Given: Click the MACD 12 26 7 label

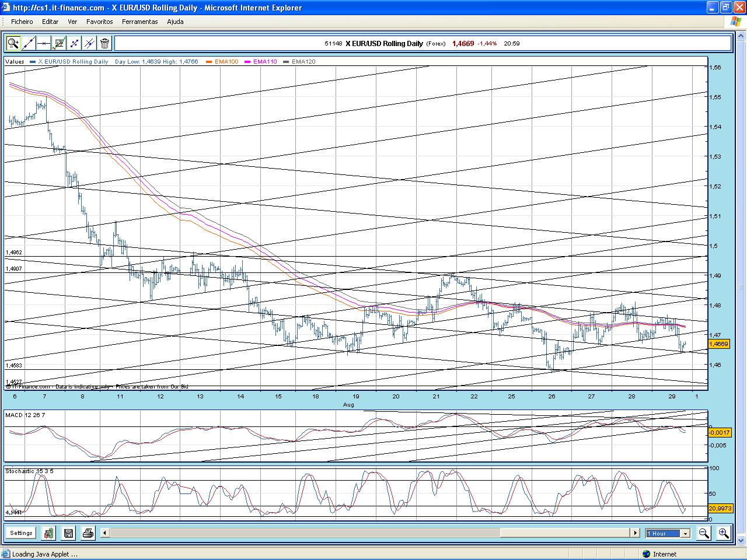Looking at the screenshot, I should [25, 415].
